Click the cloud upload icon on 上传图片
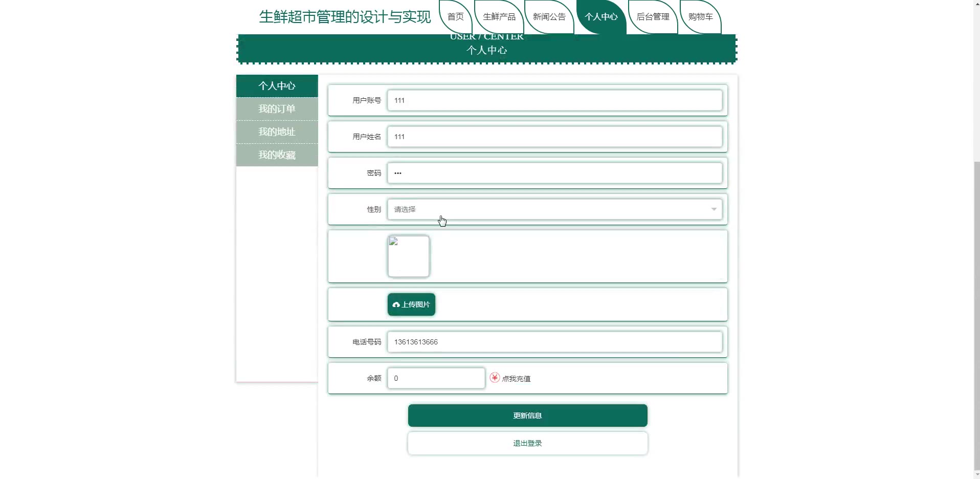This screenshot has width=980, height=479. 396,305
